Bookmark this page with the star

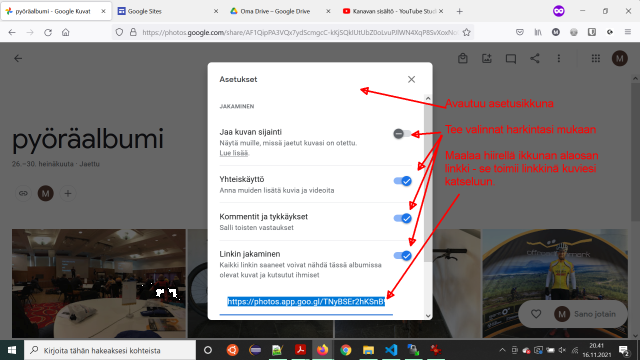tap(467, 32)
